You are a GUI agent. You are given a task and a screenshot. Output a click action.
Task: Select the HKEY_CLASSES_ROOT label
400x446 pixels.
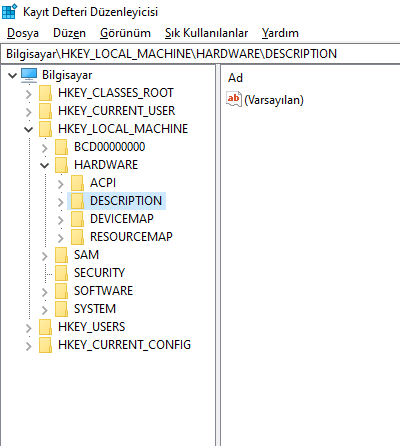pos(116,93)
